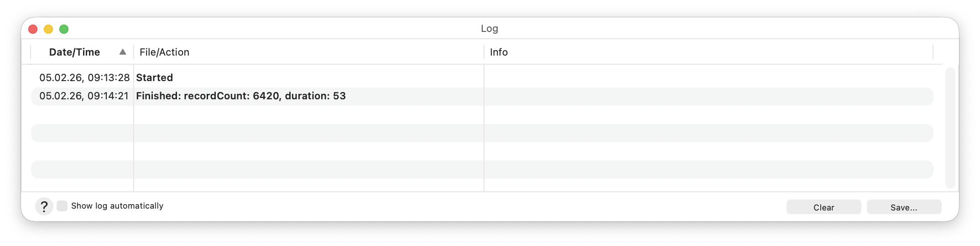This screenshot has width=980, height=246.
Task: Minimize the Log window with yellow button
Action: pyautogui.click(x=48, y=29)
